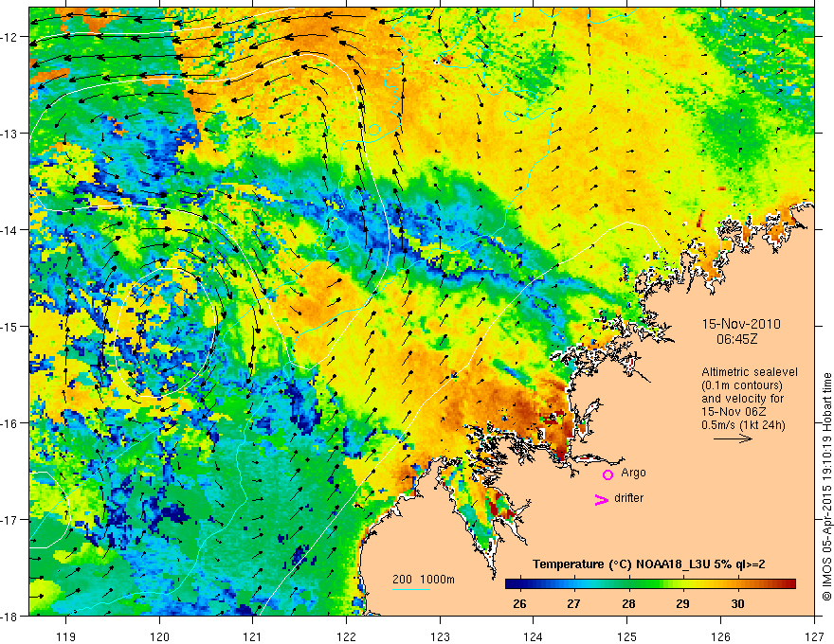
Task: Click the 0.5m/s (1kt 24h) label
Action: (x=743, y=425)
